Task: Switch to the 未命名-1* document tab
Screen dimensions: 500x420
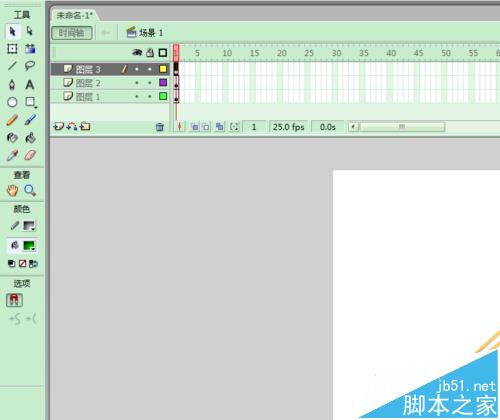Action: [x=74, y=15]
